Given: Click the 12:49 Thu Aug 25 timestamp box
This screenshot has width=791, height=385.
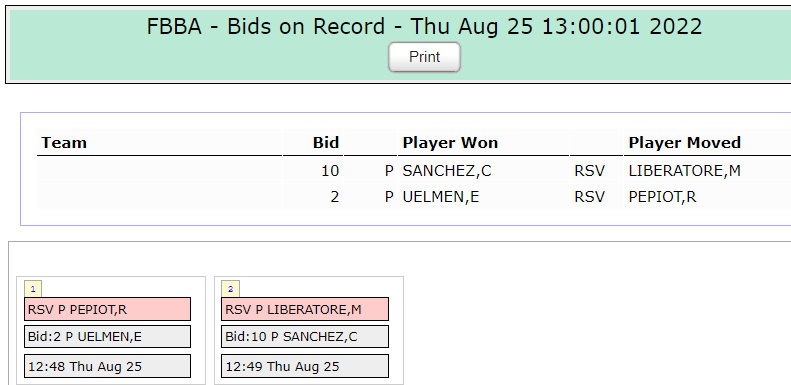Looking at the screenshot, I should [305, 366].
